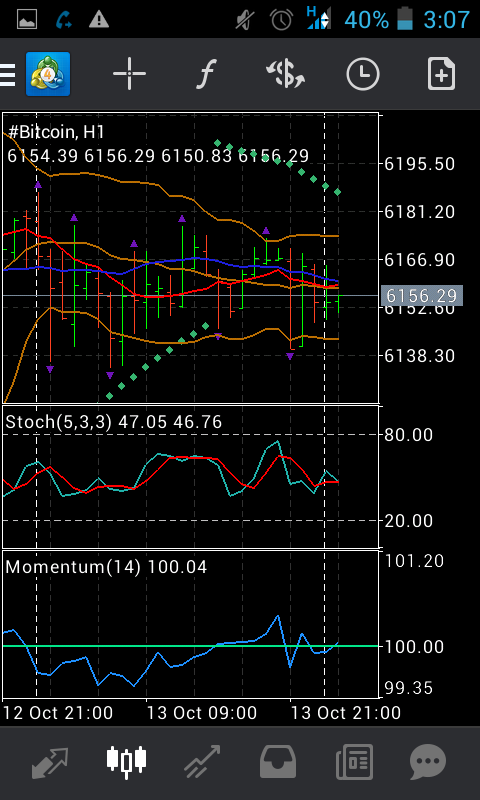Tap the warning notification in status bar

[x=98, y=19]
